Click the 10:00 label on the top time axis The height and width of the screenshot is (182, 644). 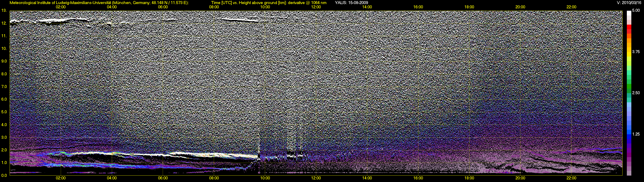(265, 7)
